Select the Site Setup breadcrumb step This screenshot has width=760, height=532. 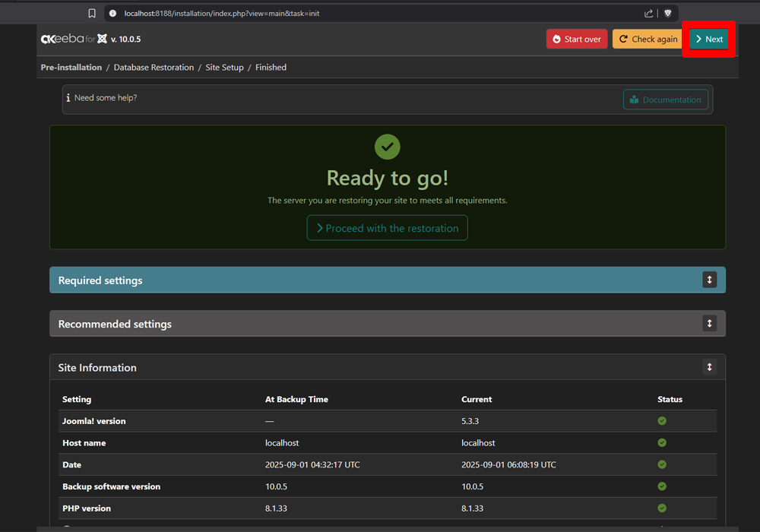[x=224, y=68]
